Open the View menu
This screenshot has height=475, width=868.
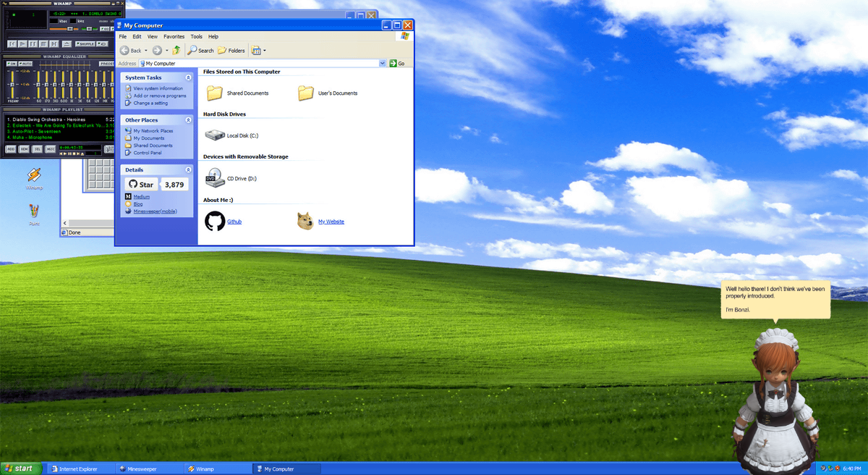(152, 36)
